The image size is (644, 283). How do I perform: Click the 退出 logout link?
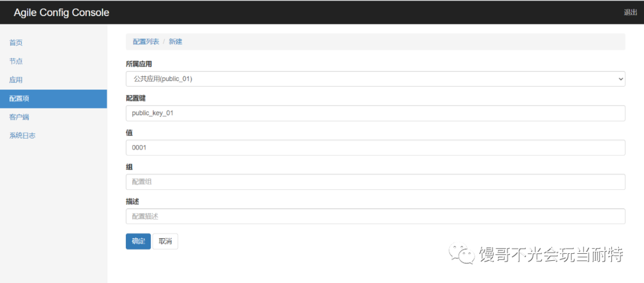(630, 13)
